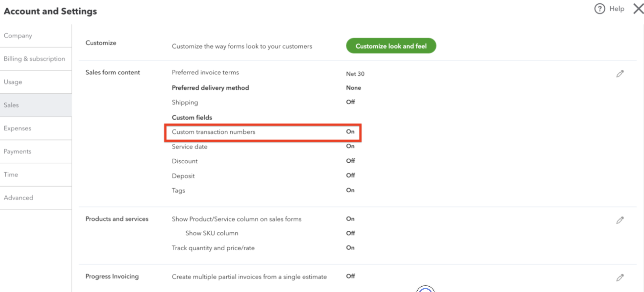Click the Progress Invoicing heading
This screenshot has width=644, height=292.
coord(112,277)
